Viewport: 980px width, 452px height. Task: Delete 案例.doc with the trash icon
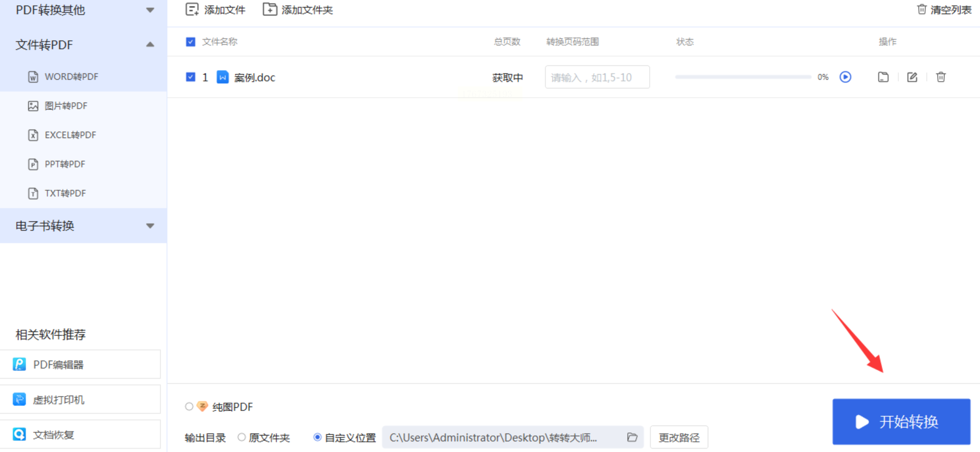(x=940, y=77)
